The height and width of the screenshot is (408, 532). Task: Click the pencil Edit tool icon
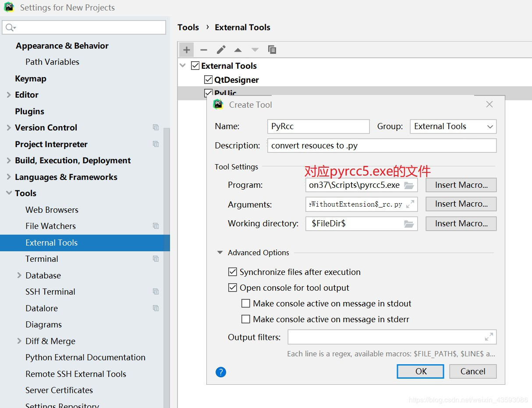[x=221, y=50]
